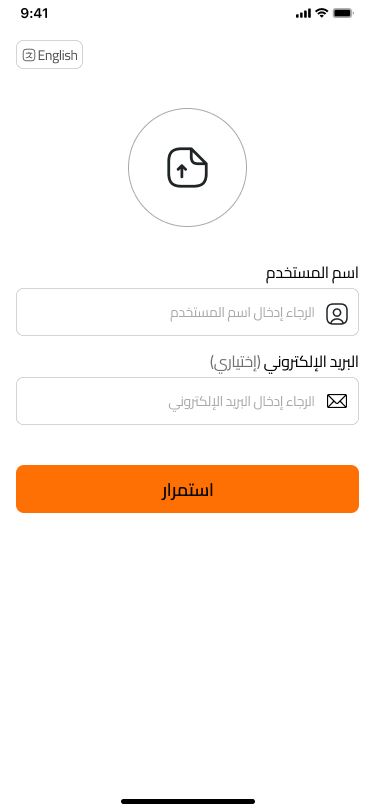This screenshot has height=812, width=375.
Task: Tap the translate icon beside English
Action: point(29,55)
